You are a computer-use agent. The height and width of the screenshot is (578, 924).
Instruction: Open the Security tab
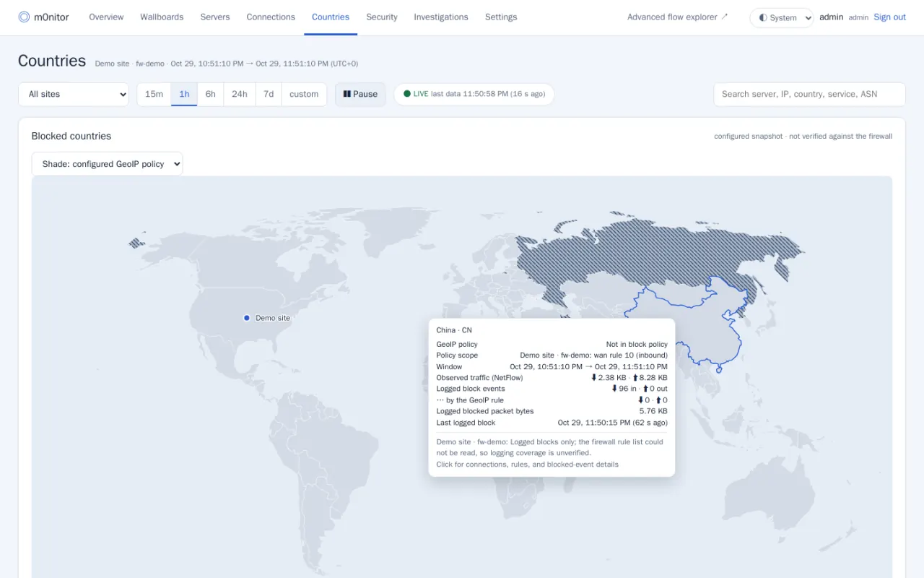point(382,17)
